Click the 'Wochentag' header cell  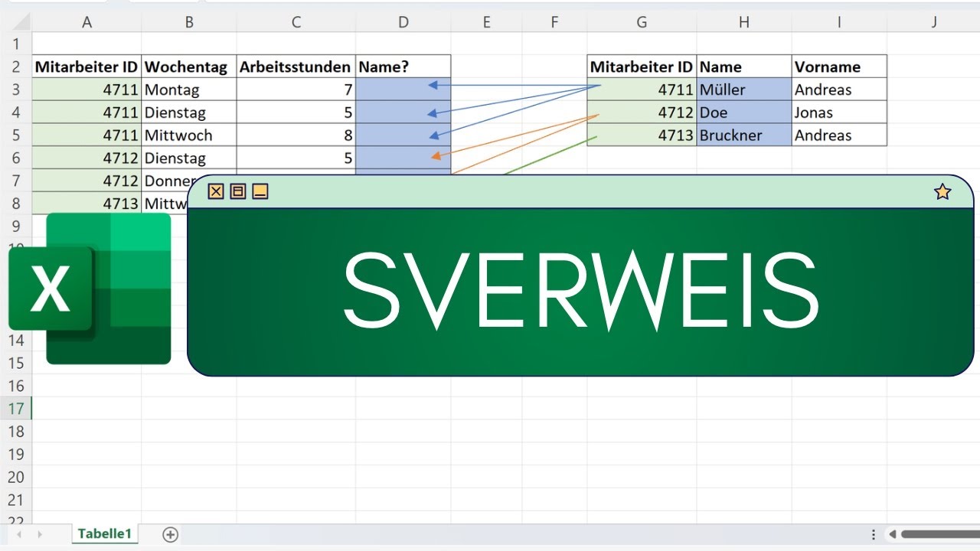coord(189,67)
